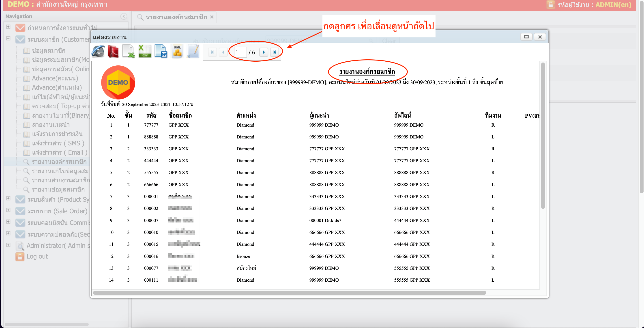Open รายงานข้อมูลสมาชิก report item
Viewport: 644px width, 328px height.
tap(58, 189)
